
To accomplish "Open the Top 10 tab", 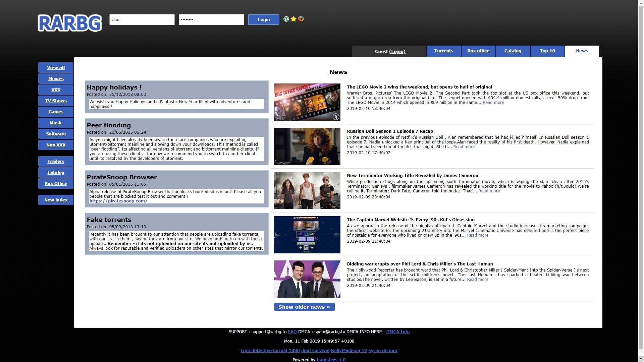I will [x=547, y=51].
